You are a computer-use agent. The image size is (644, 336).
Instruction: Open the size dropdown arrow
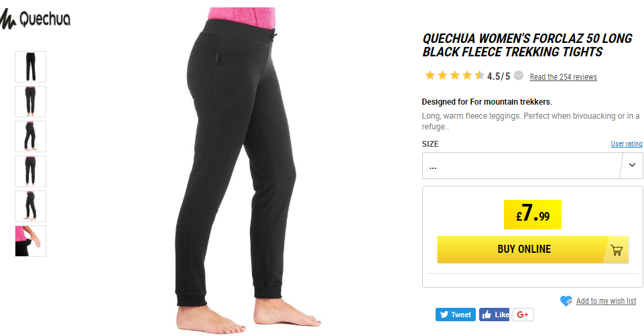click(x=632, y=166)
